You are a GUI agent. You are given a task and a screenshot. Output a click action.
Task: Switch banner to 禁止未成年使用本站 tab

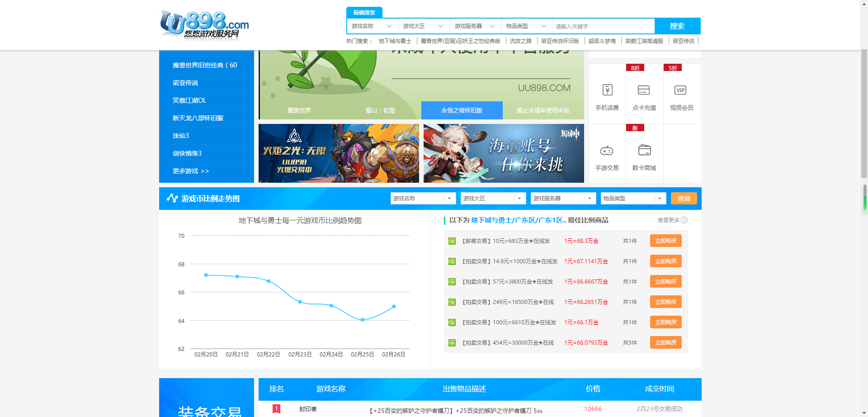pyautogui.click(x=543, y=110)
